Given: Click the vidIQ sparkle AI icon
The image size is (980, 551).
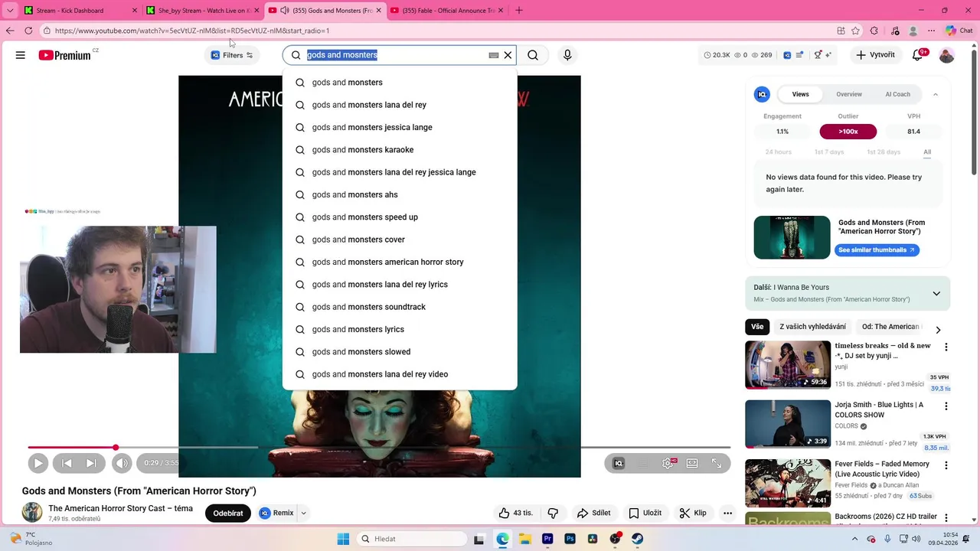Looking at the screenshot, I should click(829, 55).
